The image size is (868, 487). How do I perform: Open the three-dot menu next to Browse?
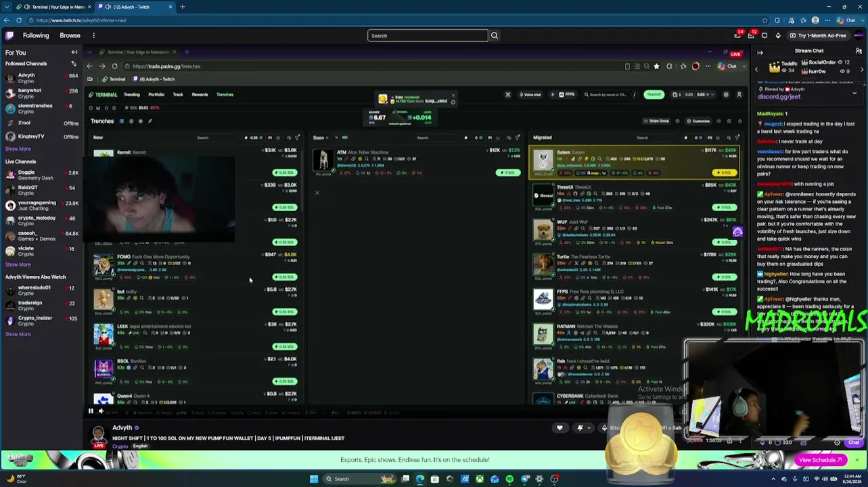pyautogui.click(x=94, y=35)
